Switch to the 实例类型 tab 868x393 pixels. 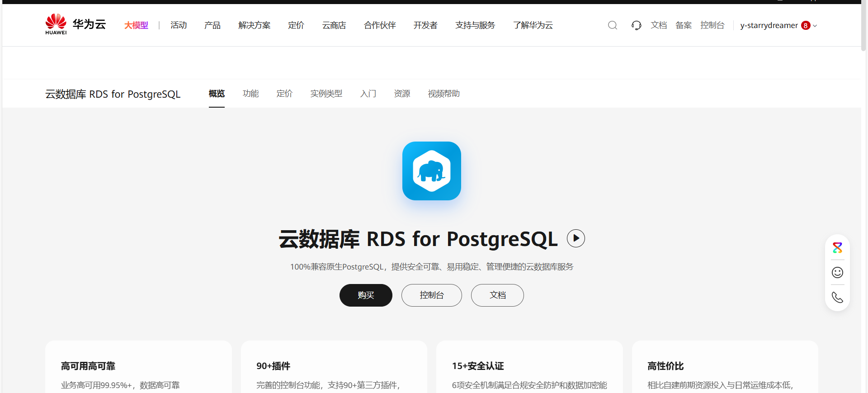pyautogui.click(x=326, y=94)
